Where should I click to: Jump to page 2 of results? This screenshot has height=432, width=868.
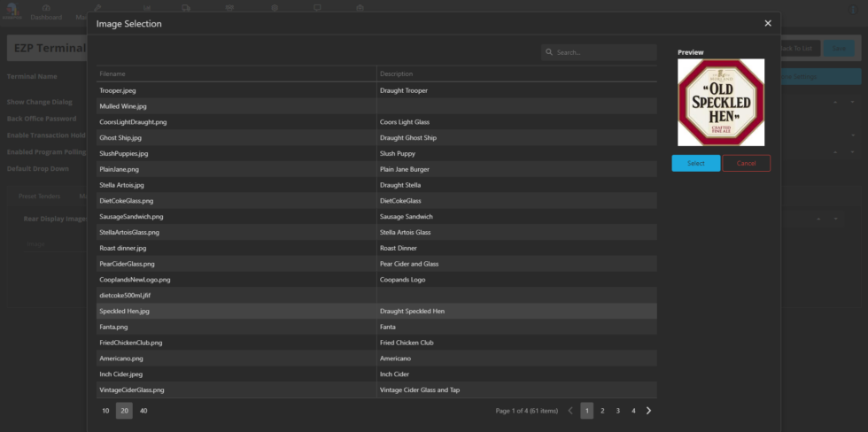(602, 411)
